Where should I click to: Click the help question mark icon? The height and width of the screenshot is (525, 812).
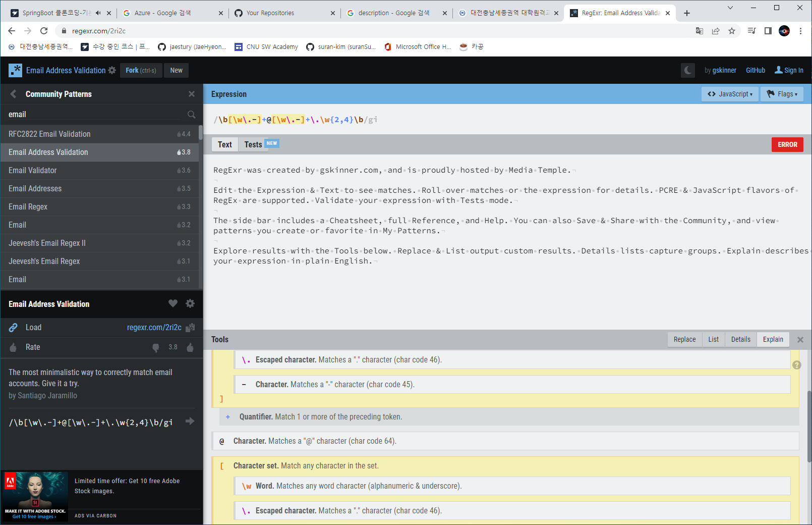(797, 365)
